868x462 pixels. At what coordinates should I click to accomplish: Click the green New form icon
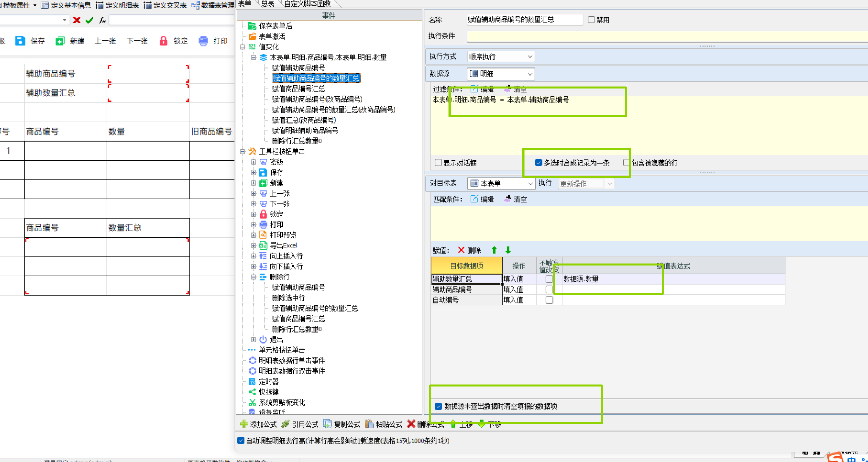click(x=60, y=41)
